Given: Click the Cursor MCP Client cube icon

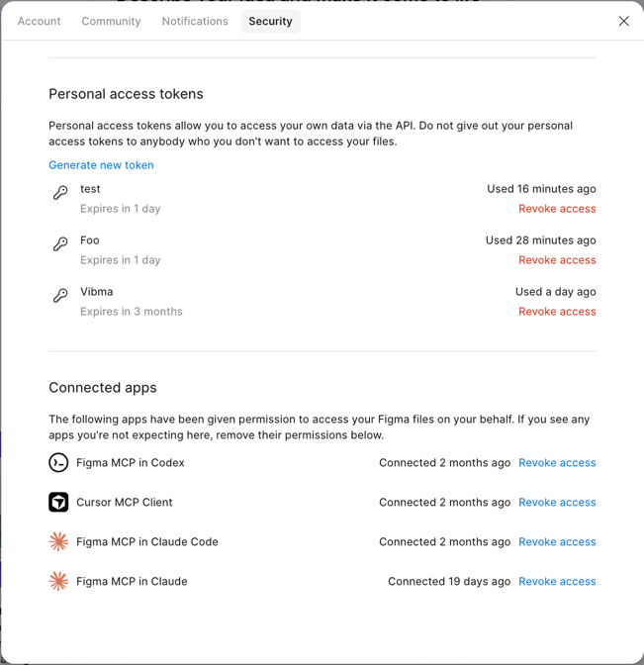Looking at the screenshot, I should (x=58, y=502).
